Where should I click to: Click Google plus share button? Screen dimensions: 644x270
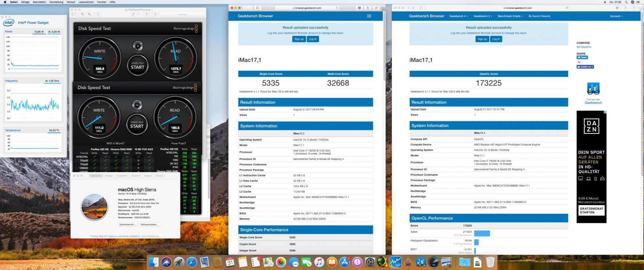point(579,62)
